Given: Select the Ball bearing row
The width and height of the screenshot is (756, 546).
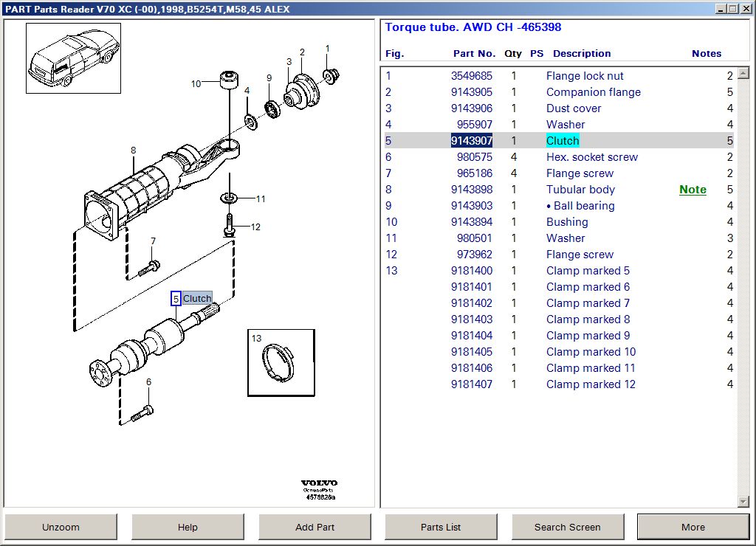Looking at the screenshot, I should [x=560, y=206].
